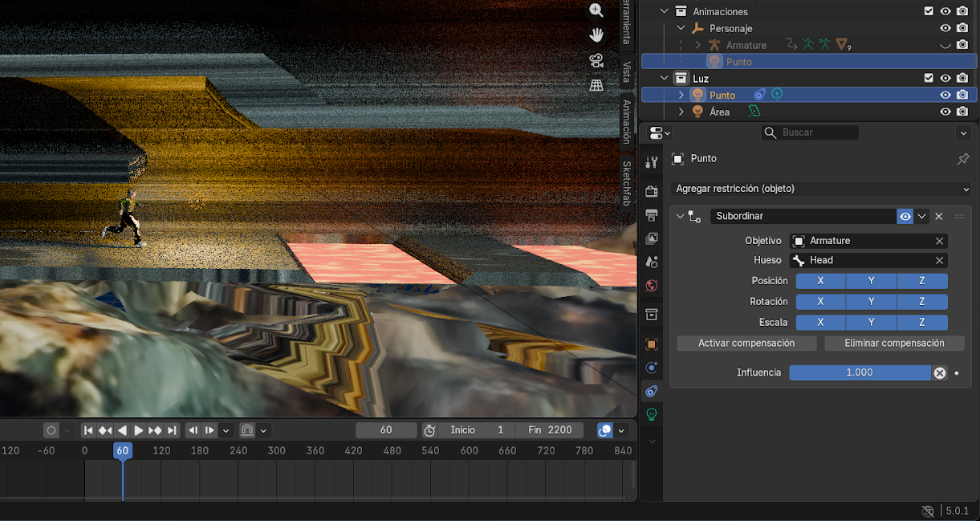
Task: Open Agregar restricción (objeto) dropdown
Action: (820, 189)
